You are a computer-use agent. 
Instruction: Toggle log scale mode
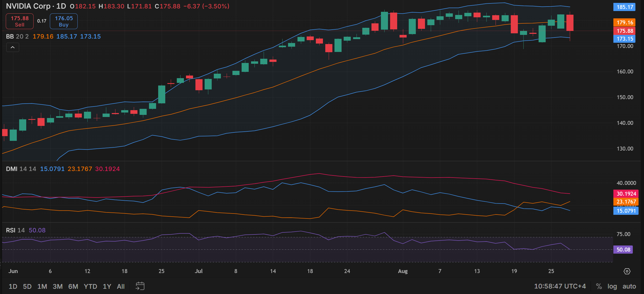pyautogui.click(x=612, y=286)
